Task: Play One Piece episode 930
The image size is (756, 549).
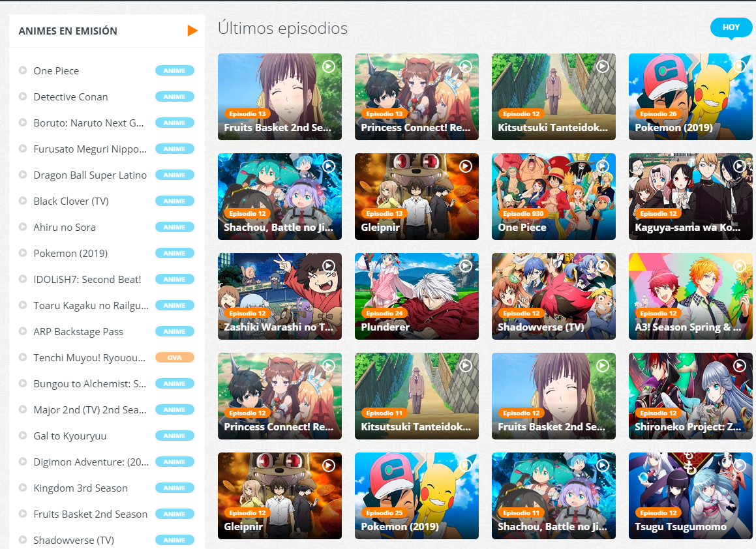Action: (553, 196)
